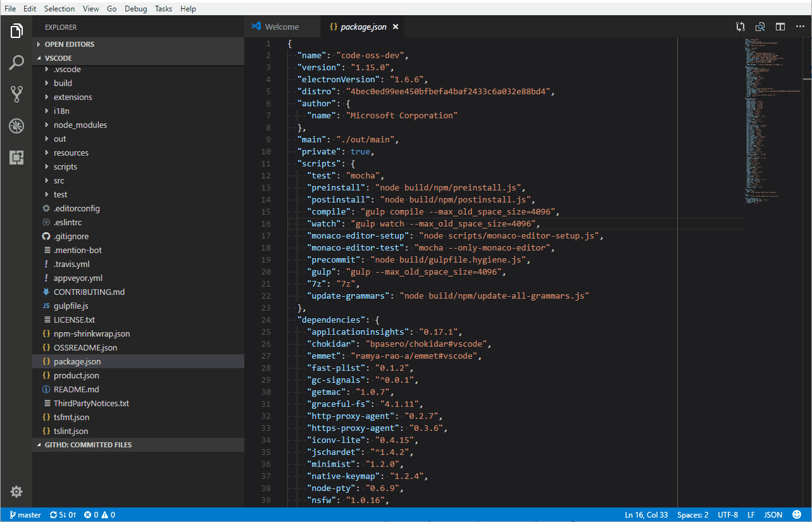Open tsfmt.json in explorer

pyautogui.click(x=138, y=417)
